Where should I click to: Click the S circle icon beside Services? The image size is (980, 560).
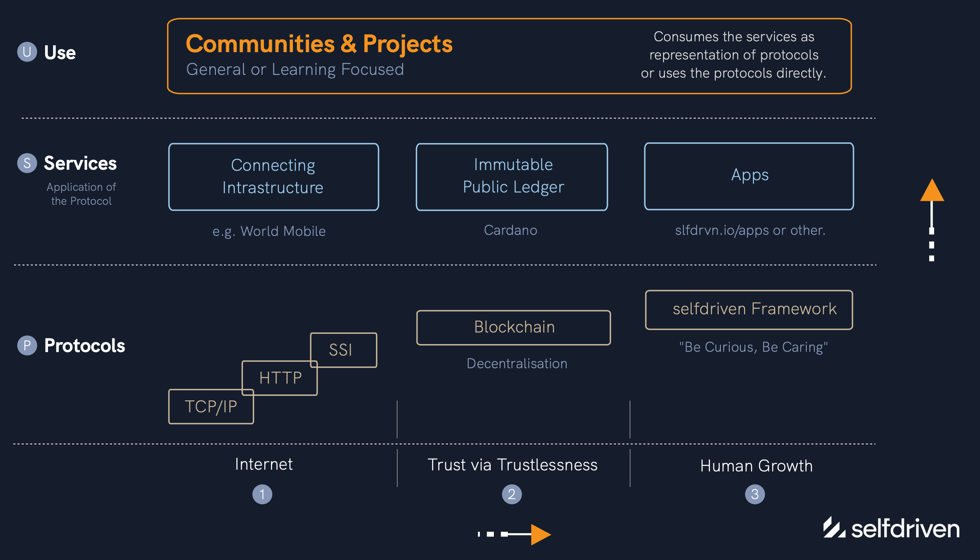(x=27, y=163)
